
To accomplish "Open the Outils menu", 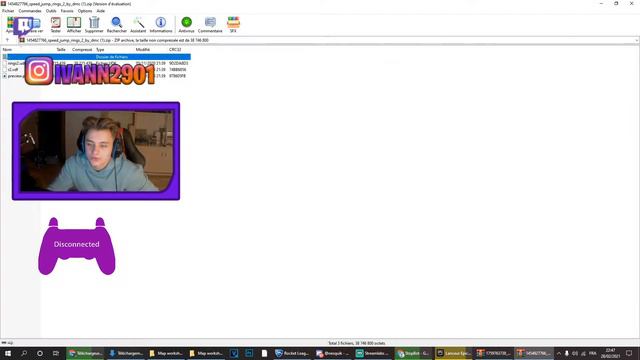I will (51, 11).
